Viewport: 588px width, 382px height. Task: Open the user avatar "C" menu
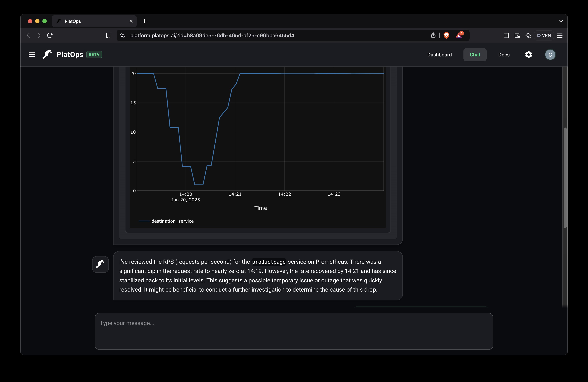(550, 55)
